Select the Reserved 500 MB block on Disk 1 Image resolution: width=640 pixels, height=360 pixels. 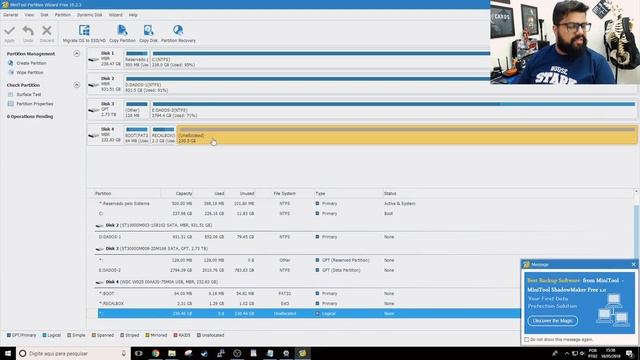(x=137, y=59)
